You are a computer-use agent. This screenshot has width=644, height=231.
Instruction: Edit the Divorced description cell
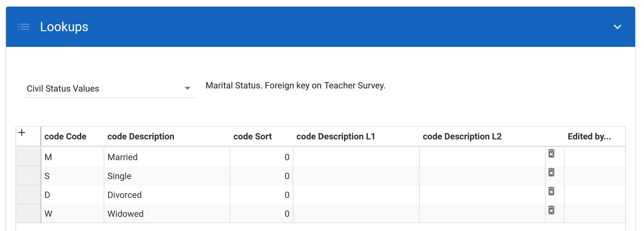coord(167,195)
